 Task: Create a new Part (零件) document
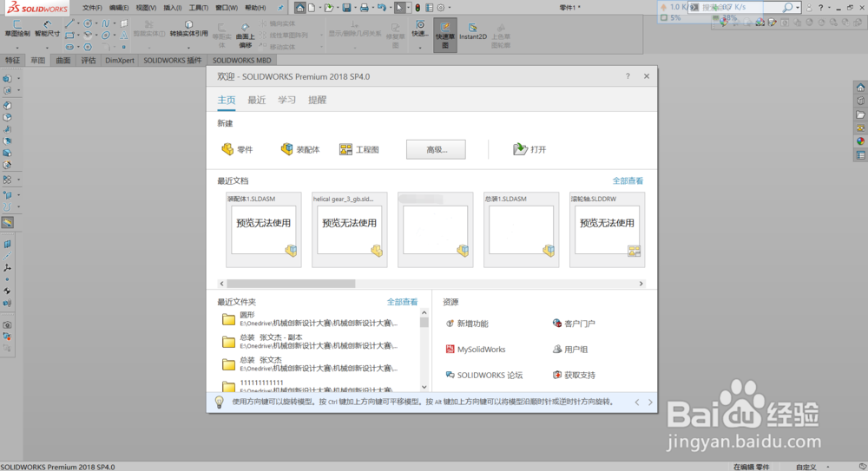(237, 149)
